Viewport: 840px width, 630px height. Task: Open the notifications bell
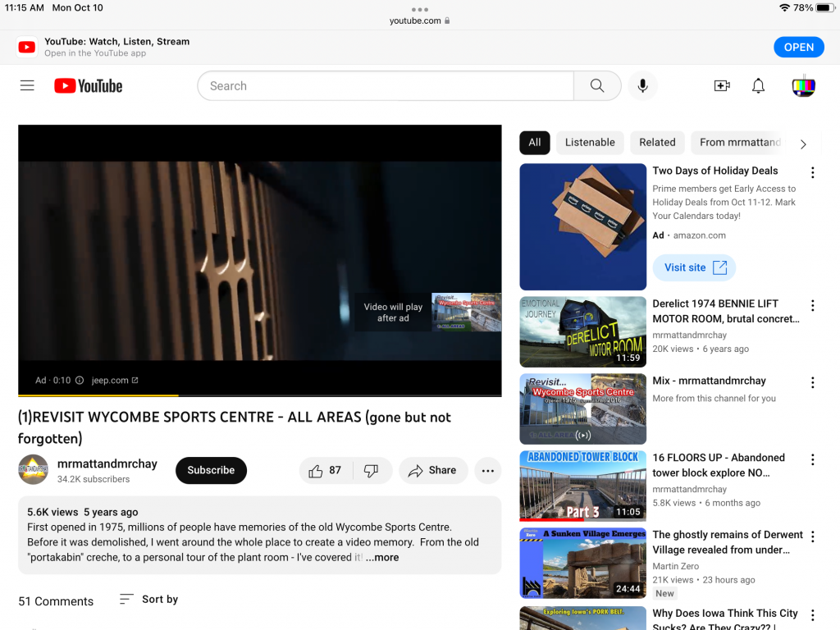click(x=759, y=86)
